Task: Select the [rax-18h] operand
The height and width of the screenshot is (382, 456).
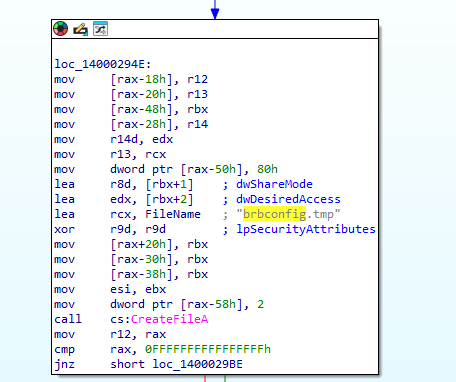Action: pos(141,79)
